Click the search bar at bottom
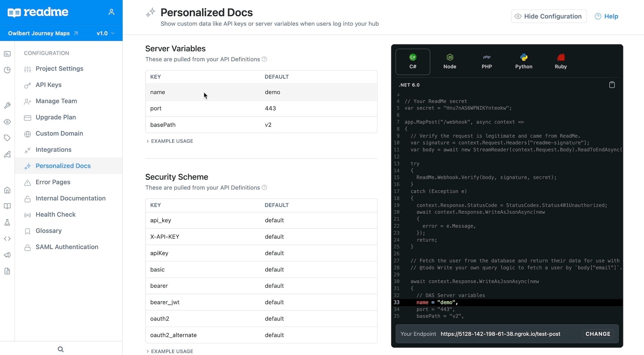 coord(61,349)
